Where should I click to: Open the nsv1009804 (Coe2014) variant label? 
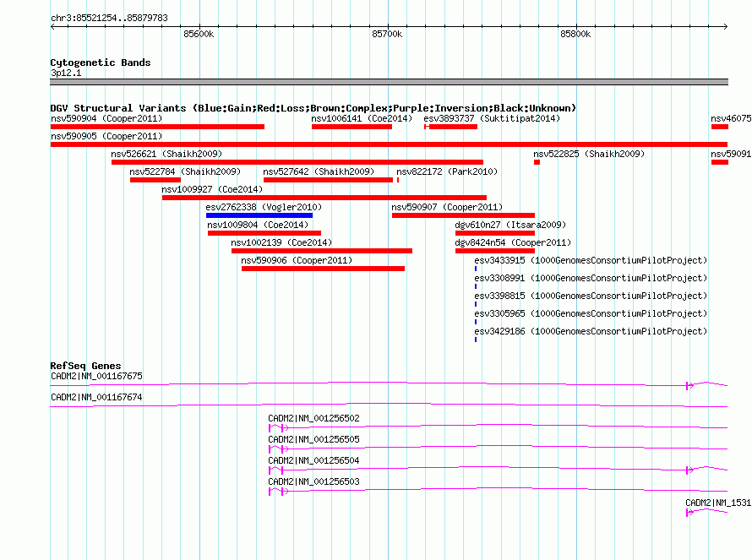pos(258,225)
